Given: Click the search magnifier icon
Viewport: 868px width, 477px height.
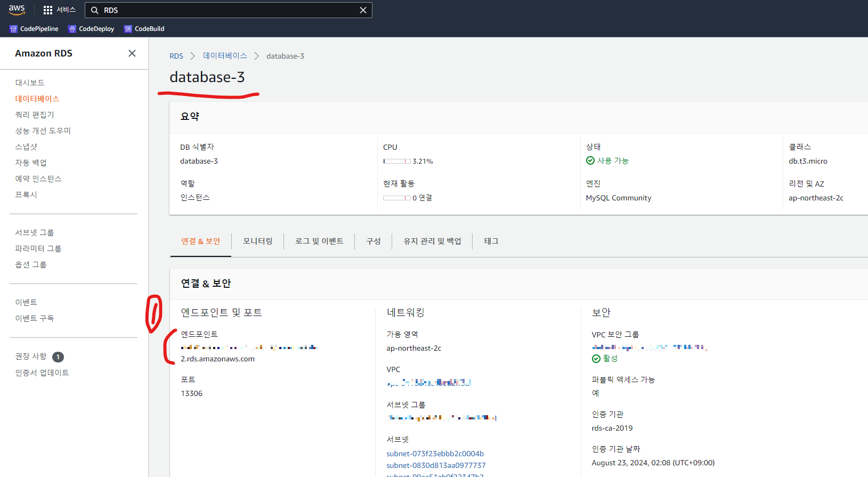Looking at the screenshot, I should (x=95, y=10).
